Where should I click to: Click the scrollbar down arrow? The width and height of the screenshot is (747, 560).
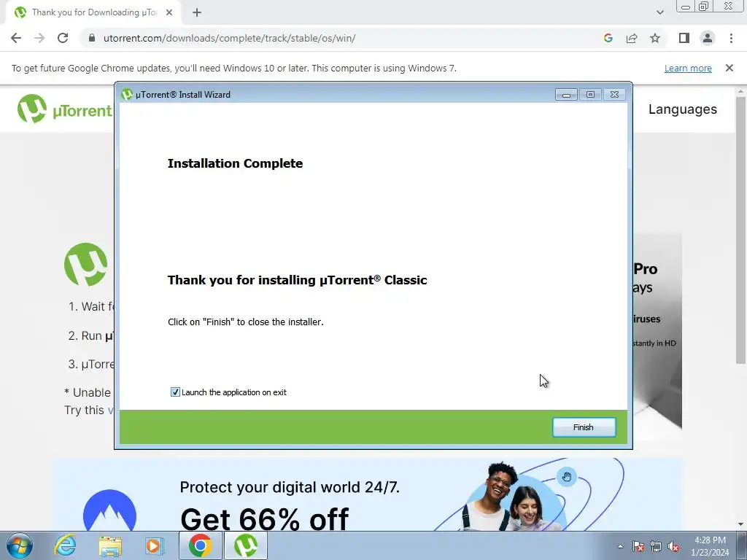click(740, 524)
